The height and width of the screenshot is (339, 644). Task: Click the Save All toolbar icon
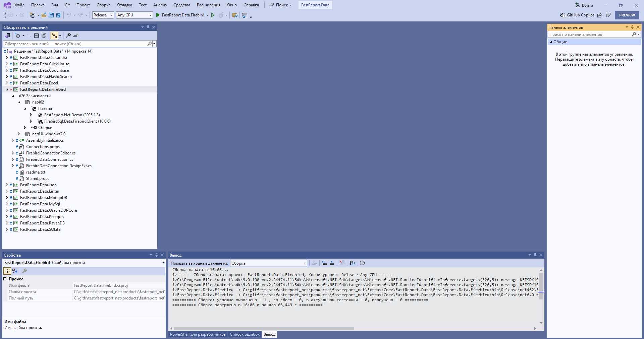[x=59, y=15]
